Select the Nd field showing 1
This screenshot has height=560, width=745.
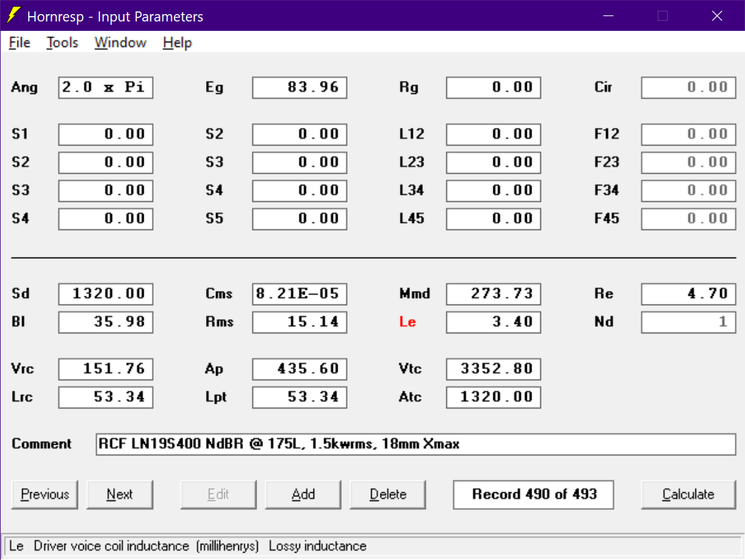pyautogui.click(x=689, y=322)
